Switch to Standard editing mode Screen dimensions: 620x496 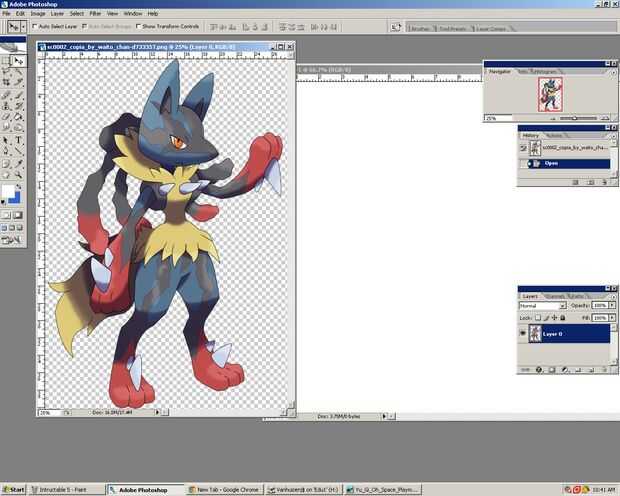click(6, 216)
